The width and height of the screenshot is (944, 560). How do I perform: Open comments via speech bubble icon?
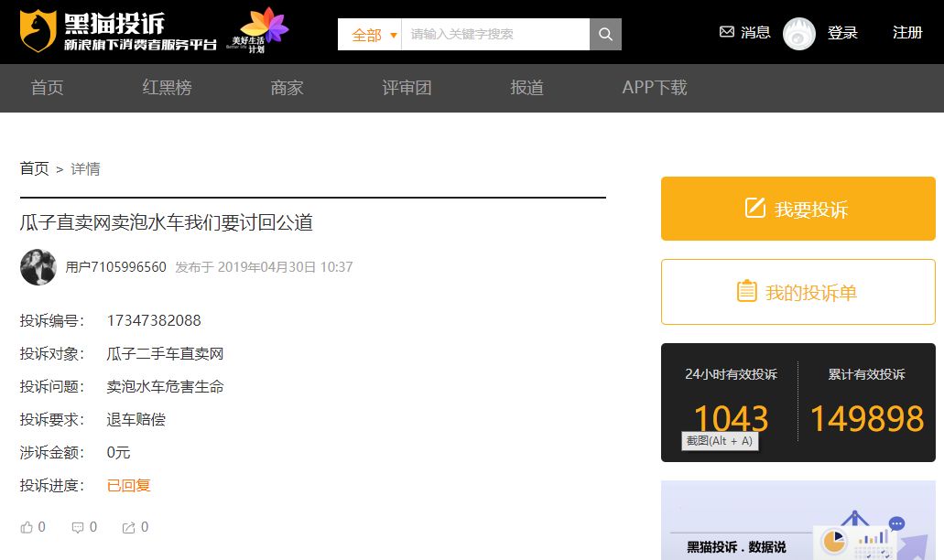click(78, 528)
